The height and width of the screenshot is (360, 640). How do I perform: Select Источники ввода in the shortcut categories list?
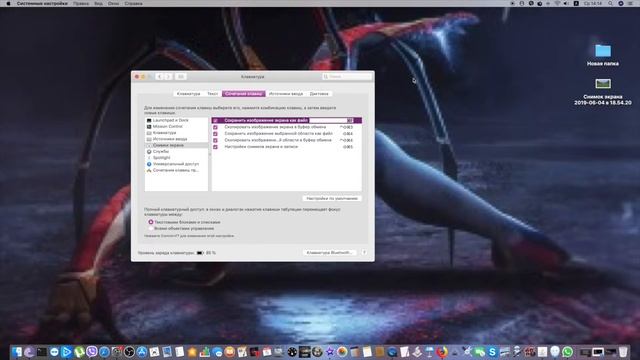pos(176,139)
